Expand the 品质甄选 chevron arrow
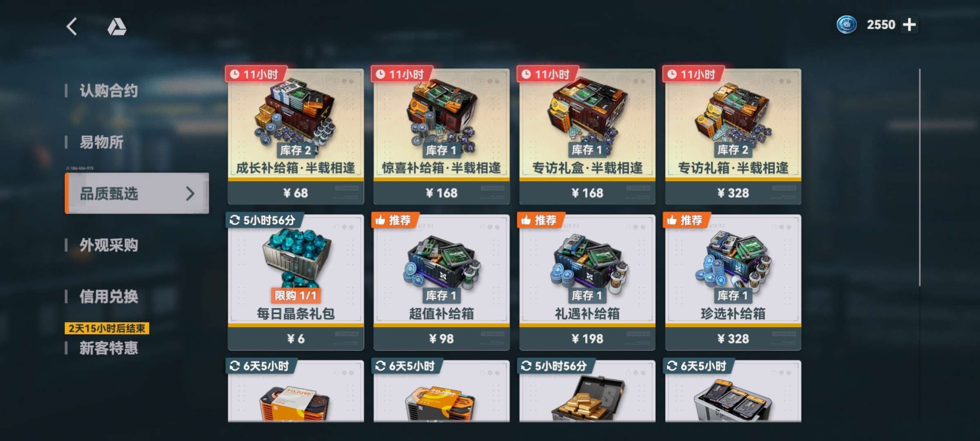 [190, 194]
